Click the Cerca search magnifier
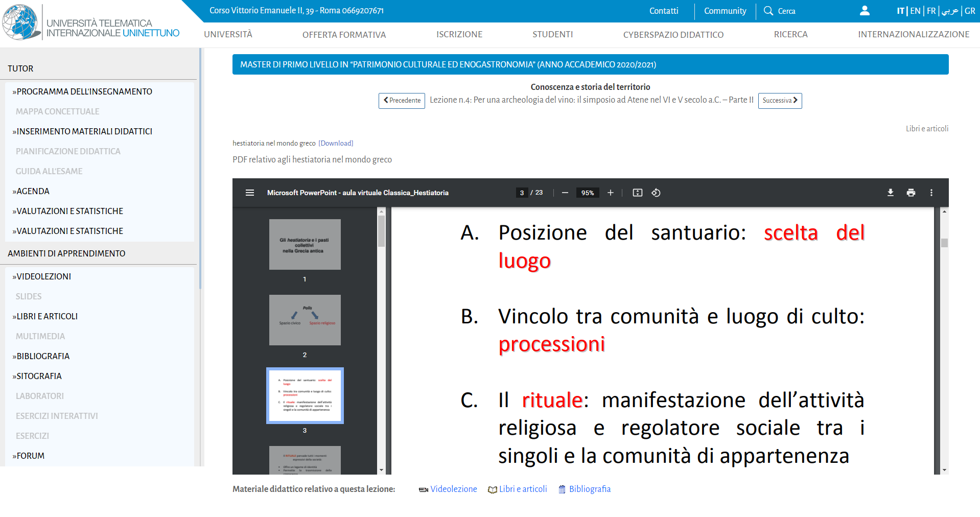980x517 pixels. tap(768, 11)
